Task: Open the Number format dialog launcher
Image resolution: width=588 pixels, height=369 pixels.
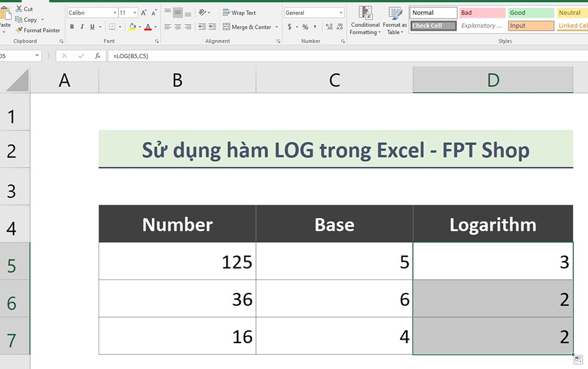Action: [x=343, y=41]
